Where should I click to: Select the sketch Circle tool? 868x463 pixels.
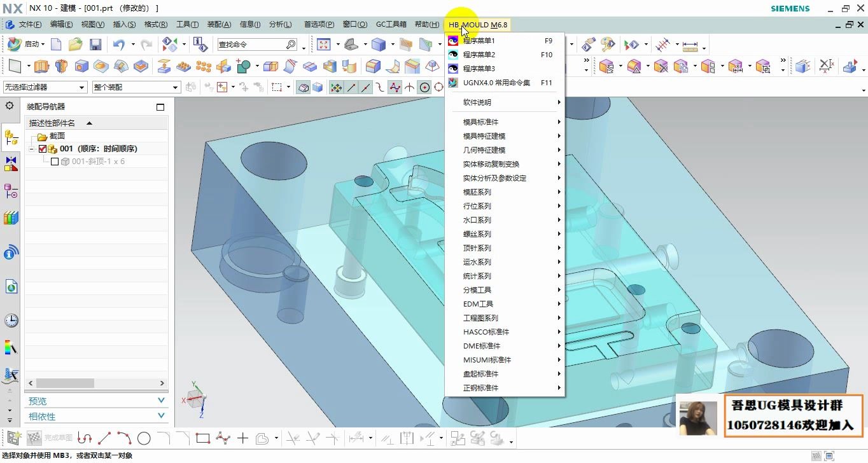(144, 438)
